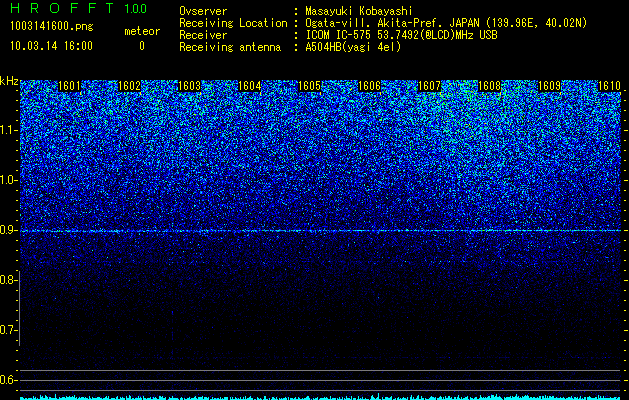Click the 1.1 frequency axis label
This screenshot has width=629, height=400.
[x=8, y=130]
